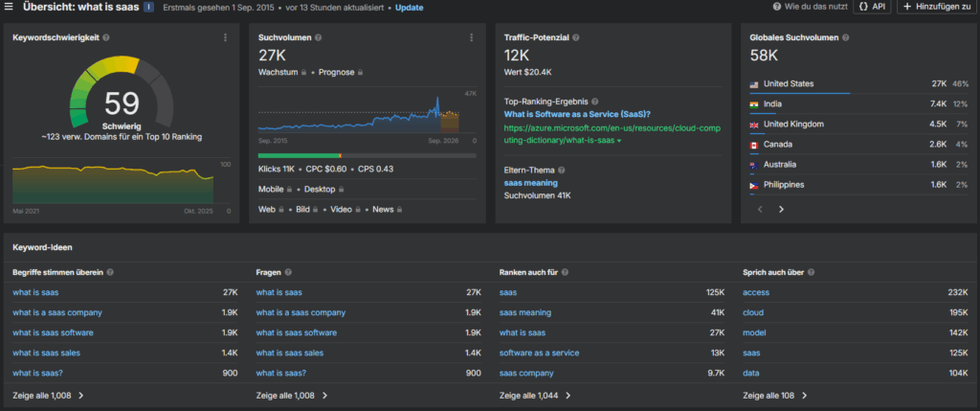Image resolution: width=980 pixels, height=411 pixels.
Task: Click lock icon next to Bild
Action: click(316, 210)
